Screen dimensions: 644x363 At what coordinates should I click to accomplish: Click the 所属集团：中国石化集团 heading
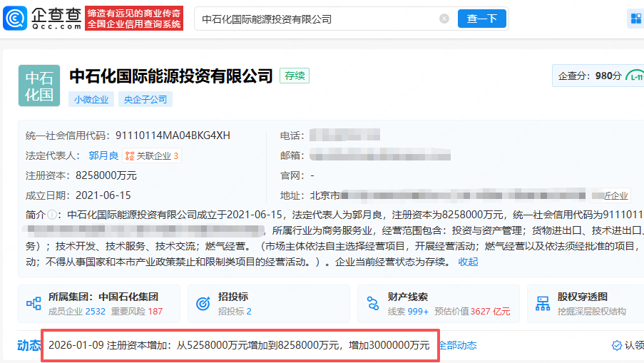[x=103, y=297]
